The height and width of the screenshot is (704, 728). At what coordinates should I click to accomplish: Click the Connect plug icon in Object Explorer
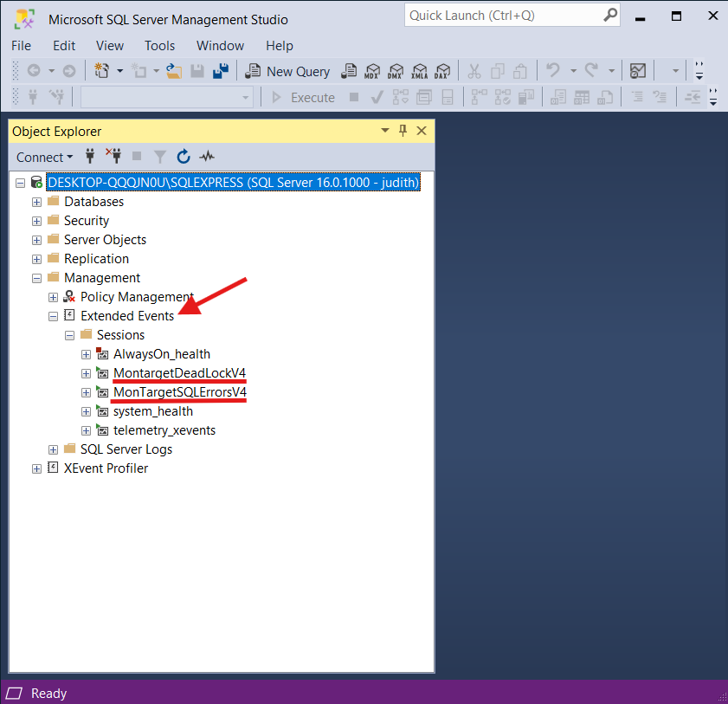(x=90, y=156)
